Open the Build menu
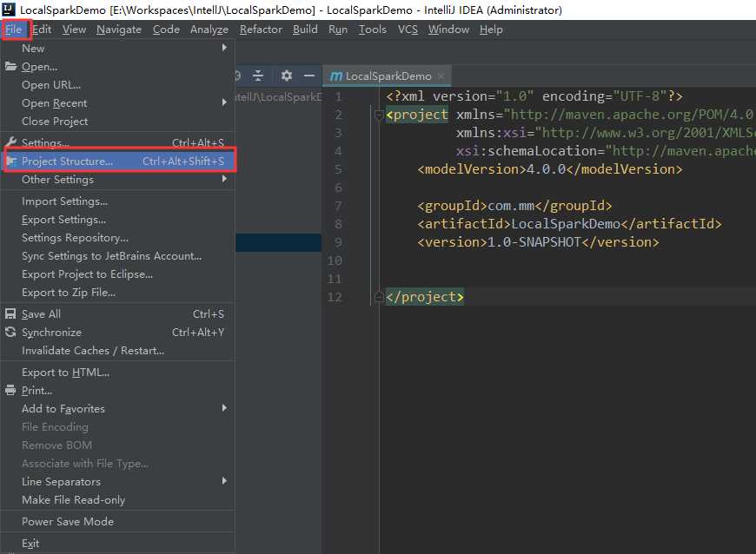Viewport: 756px width, 554px height. [x=305, y=30]
